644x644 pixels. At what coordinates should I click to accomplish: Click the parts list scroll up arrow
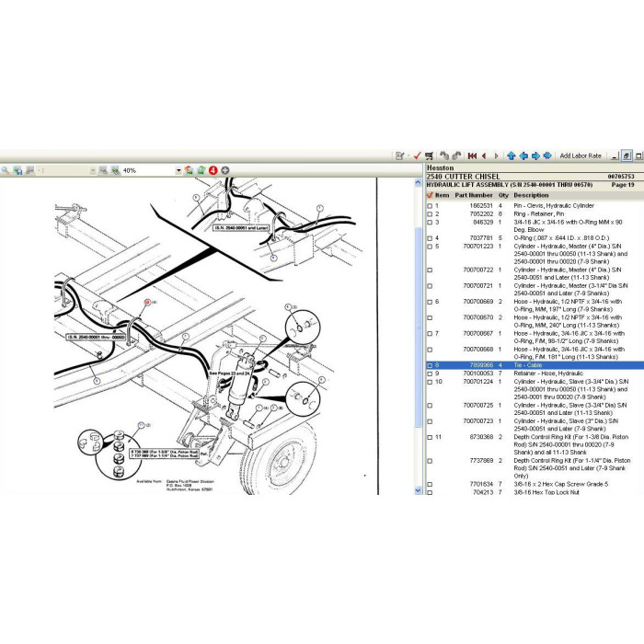418,182
